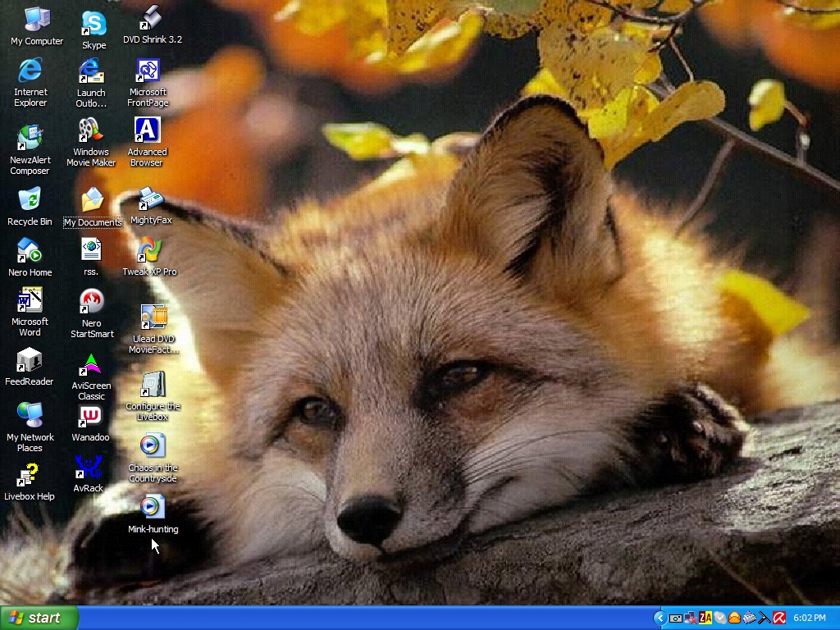Click the ZoneAlarm tray icon
The width and height of the screenshot is (840, 630).
[x=705, y=618]
